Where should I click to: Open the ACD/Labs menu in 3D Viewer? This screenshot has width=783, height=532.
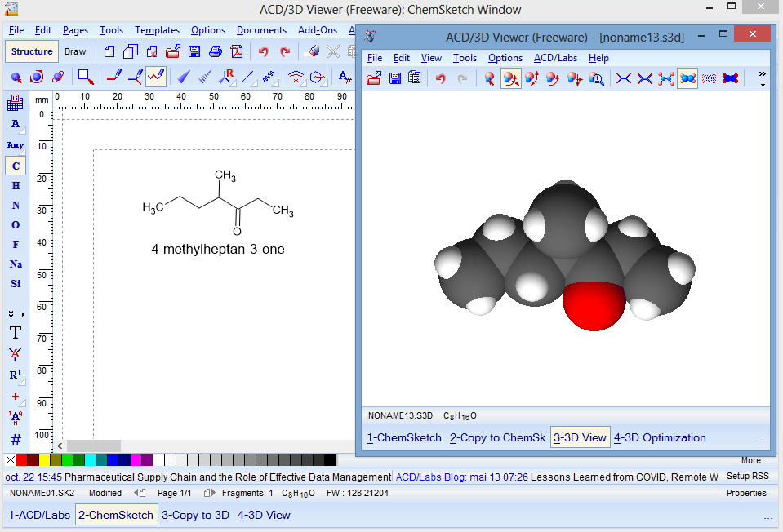coord(555,58)
